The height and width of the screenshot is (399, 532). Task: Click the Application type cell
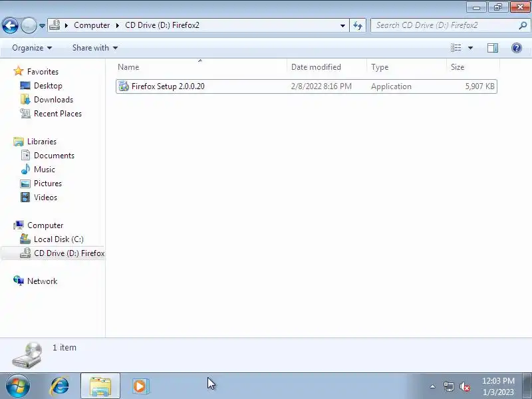click(391, 86)
